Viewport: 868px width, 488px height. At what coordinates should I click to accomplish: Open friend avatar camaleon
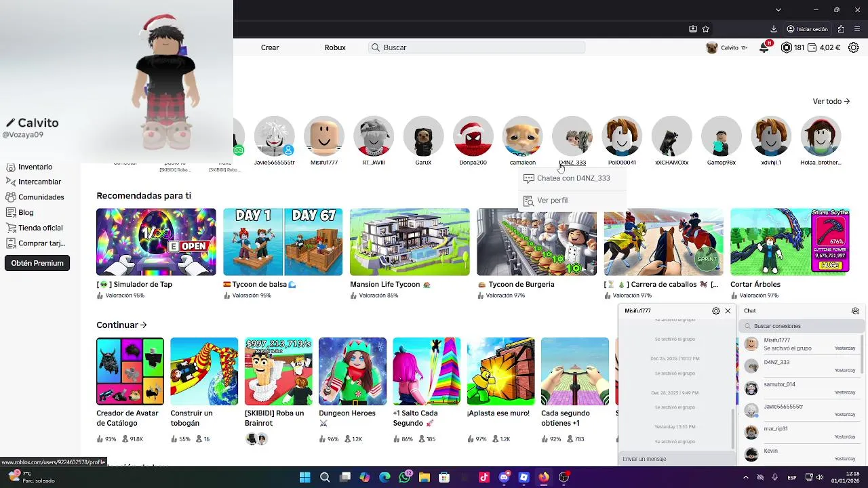523,136
